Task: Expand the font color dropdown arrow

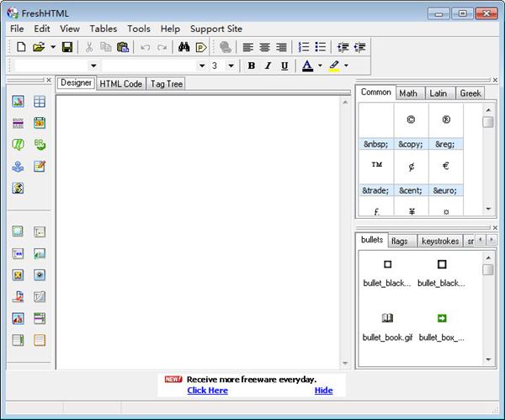Action: 320,66
